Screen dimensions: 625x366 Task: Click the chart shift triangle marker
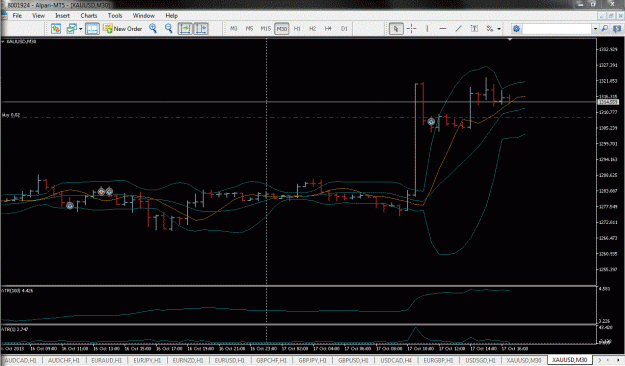509,40
